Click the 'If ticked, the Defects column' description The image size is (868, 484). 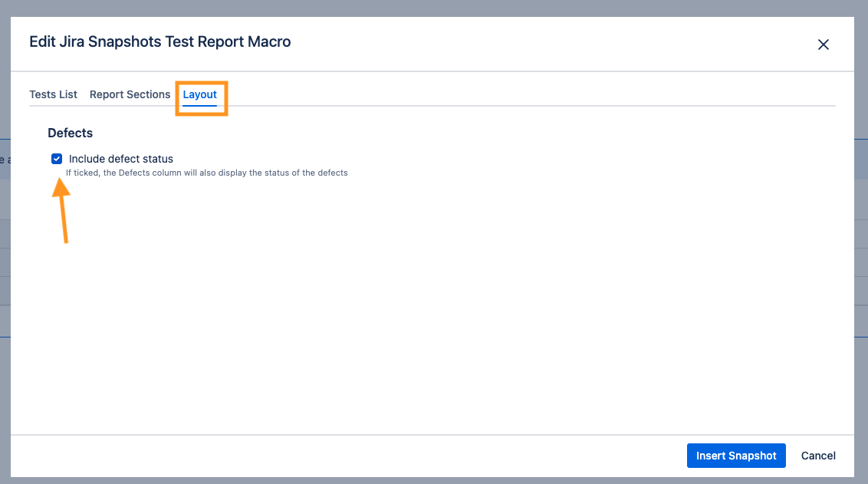207,173
